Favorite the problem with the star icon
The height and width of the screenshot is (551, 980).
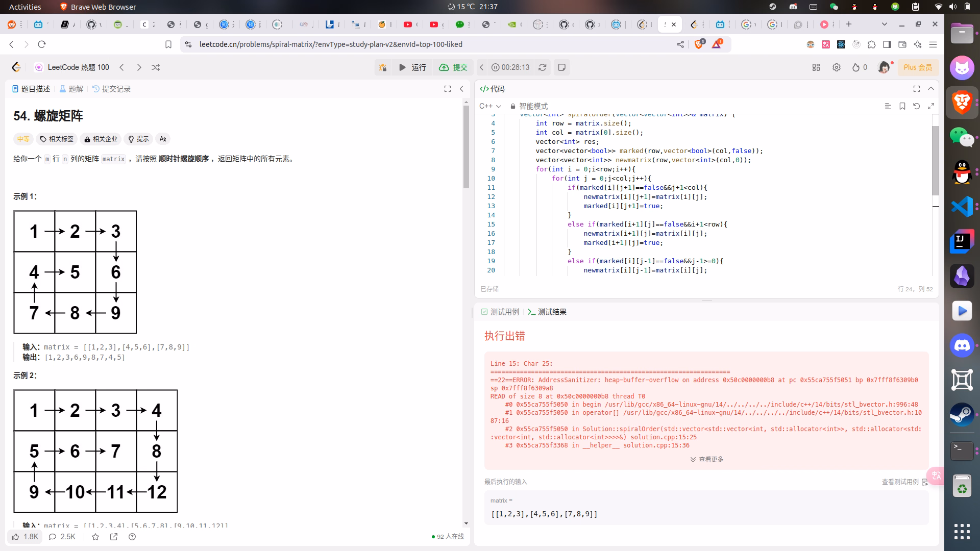click(x=95, y=537)
